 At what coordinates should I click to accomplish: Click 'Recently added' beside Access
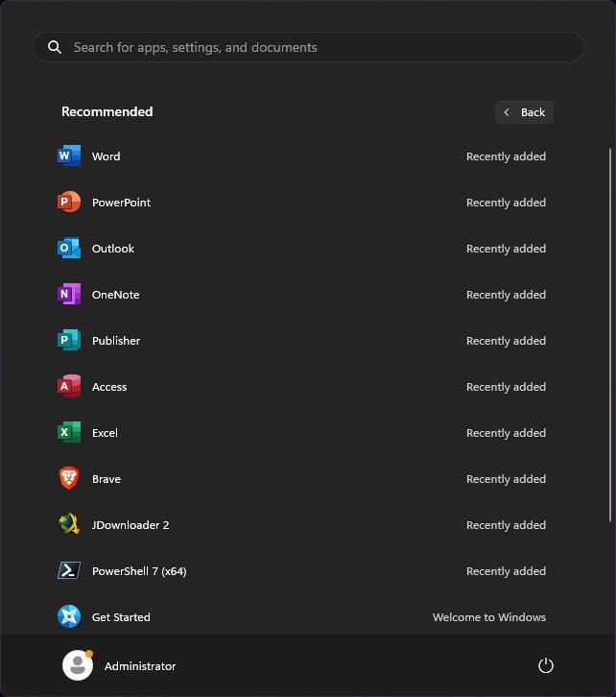tap(506, 387)
